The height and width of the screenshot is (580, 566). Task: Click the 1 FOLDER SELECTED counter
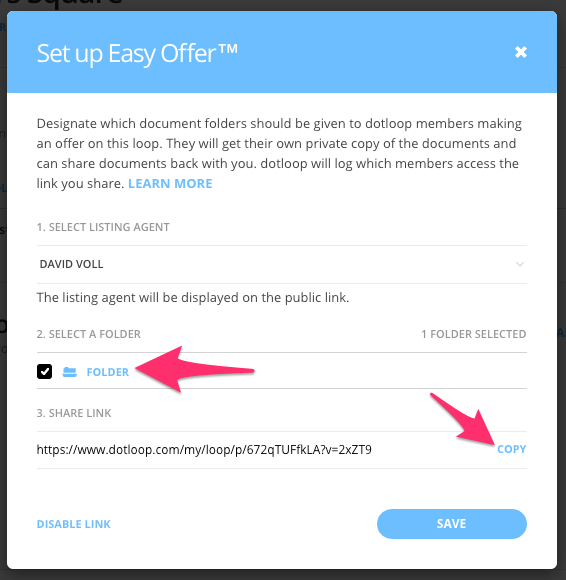tap(474, 334)
